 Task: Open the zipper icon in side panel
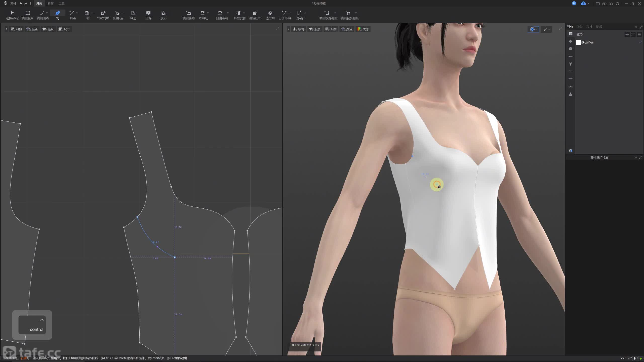coord(571,64)
